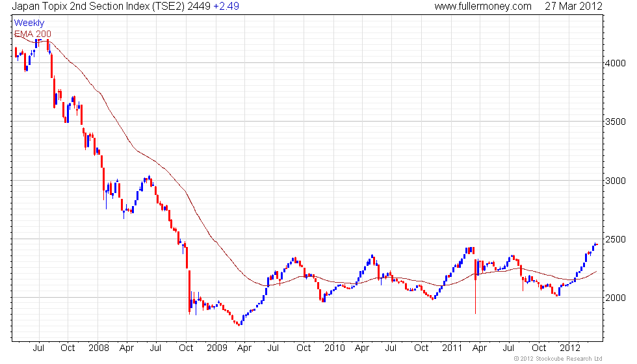Click the x-axis year label '2009'
637x364 pixels.
pyautogui.click(x=217, y=348)
